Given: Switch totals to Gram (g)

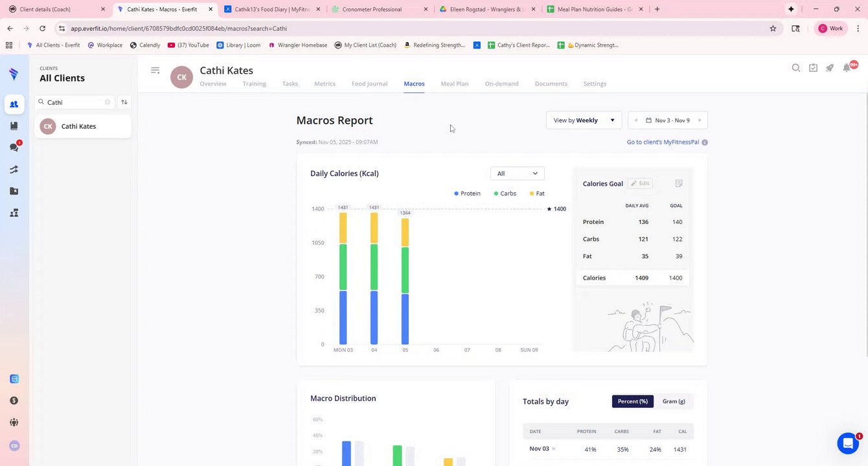Looking at the screenshot, I should (674, 401).
